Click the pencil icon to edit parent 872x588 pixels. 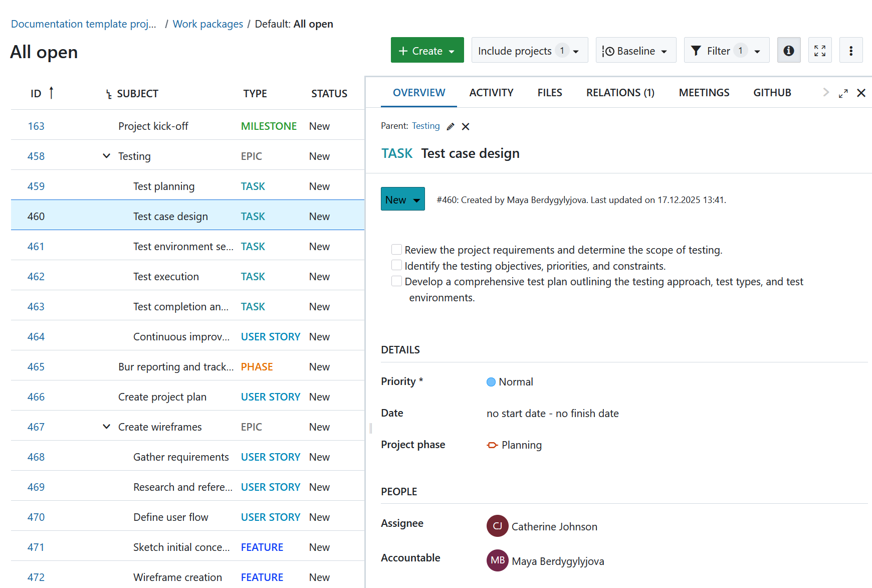pos(451,126)
